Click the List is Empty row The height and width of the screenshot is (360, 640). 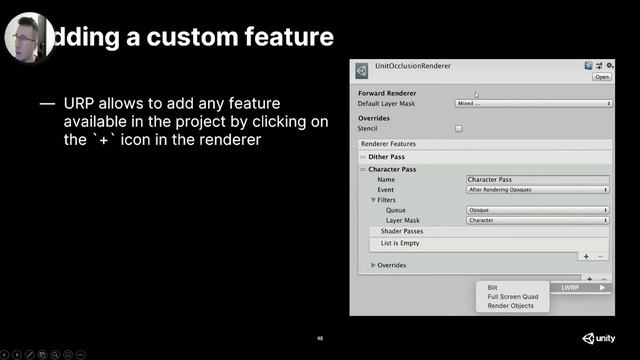489,243
